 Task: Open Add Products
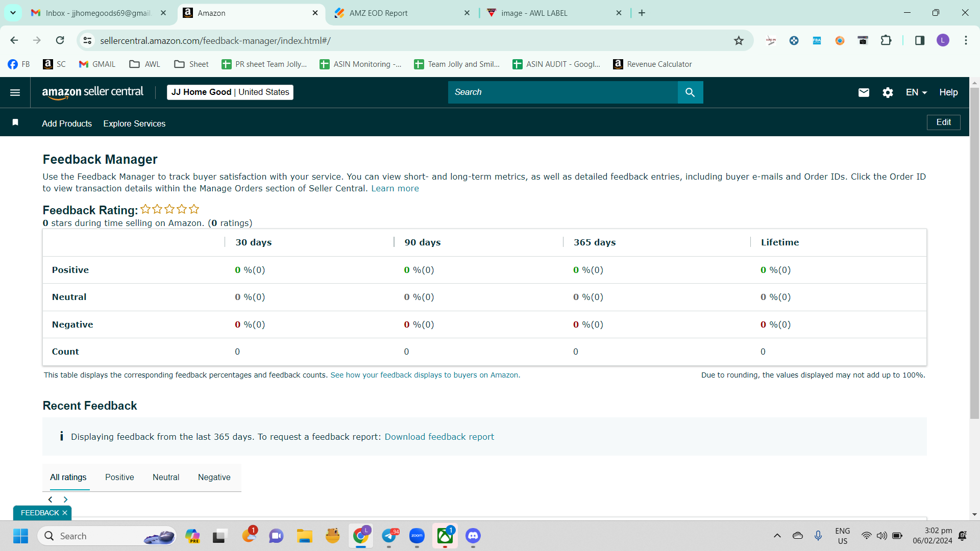[x=67, y=123]
